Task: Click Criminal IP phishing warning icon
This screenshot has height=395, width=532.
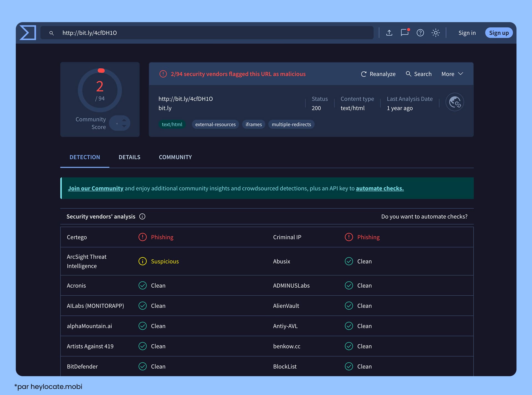Action: [x=349, y=237]
